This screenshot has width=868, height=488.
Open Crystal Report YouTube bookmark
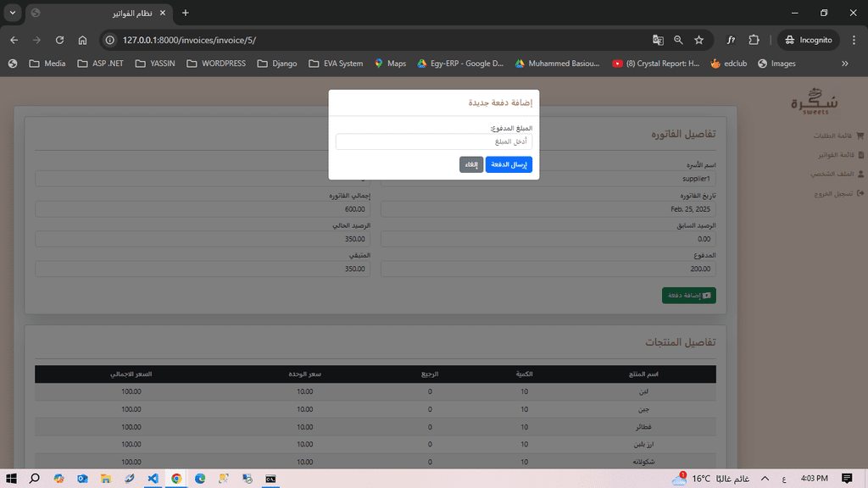coord(656,64)
